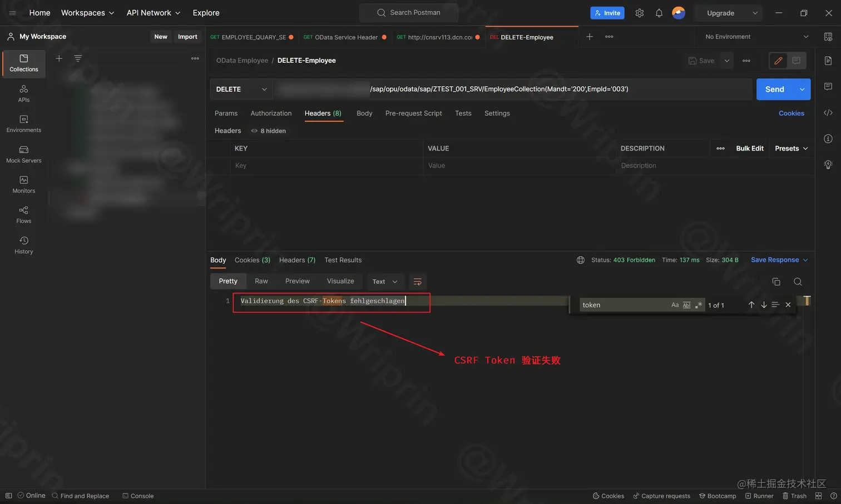The height and width of the screenshot is (504, 841).
Task: Change the response format Text dropdown
Action: click(x=385, y=282)
